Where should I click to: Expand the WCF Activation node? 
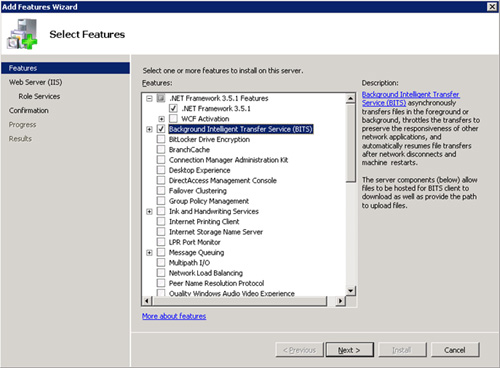161,119
